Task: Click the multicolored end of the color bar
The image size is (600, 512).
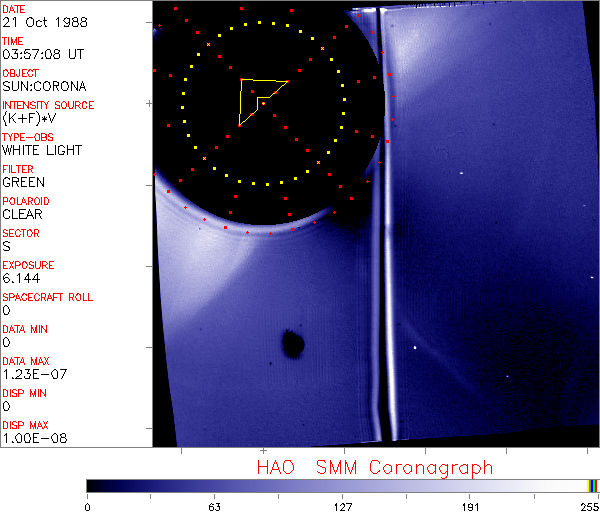Action: click(593, 485)
